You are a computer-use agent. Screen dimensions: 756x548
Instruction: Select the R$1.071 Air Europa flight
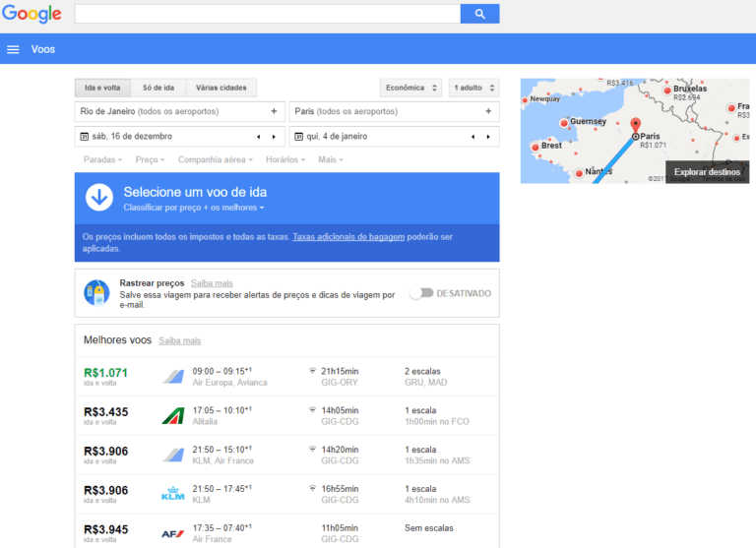(285, 377)
